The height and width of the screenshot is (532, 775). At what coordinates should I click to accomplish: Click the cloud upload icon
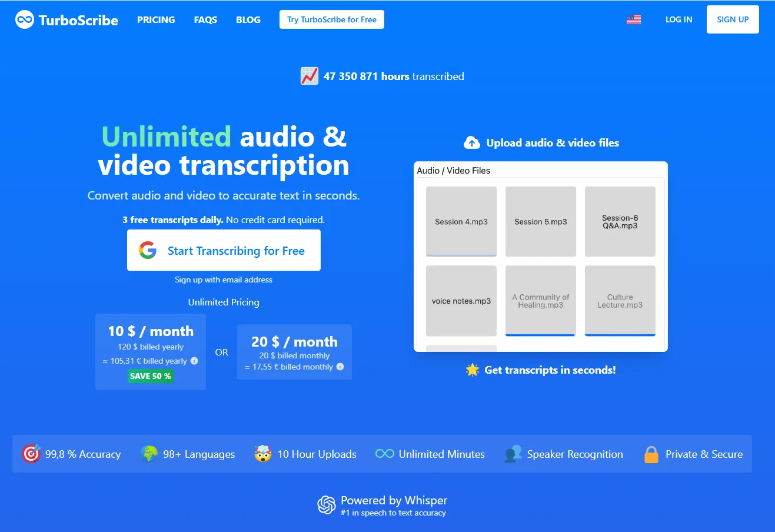(x=472, y=142)
